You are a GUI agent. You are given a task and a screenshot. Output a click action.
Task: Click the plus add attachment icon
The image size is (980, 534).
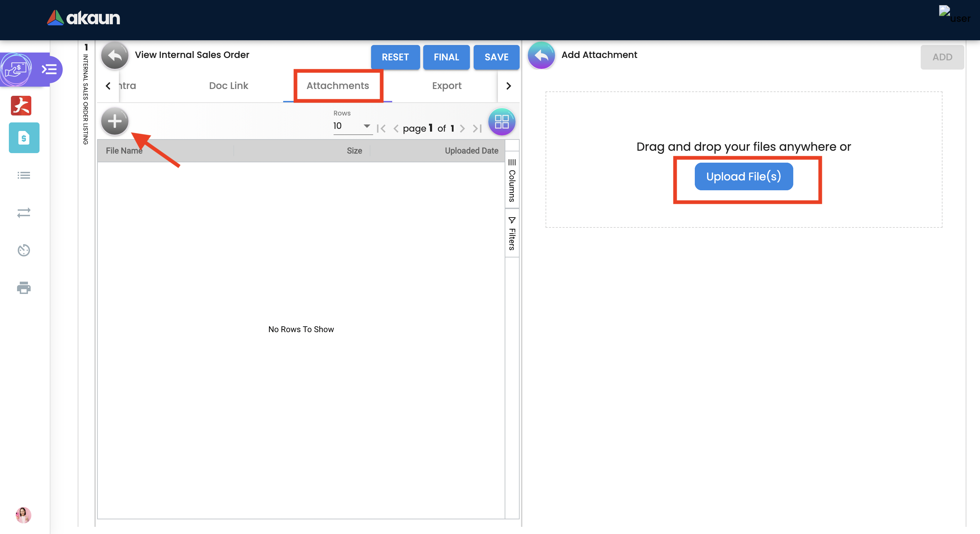114,121
